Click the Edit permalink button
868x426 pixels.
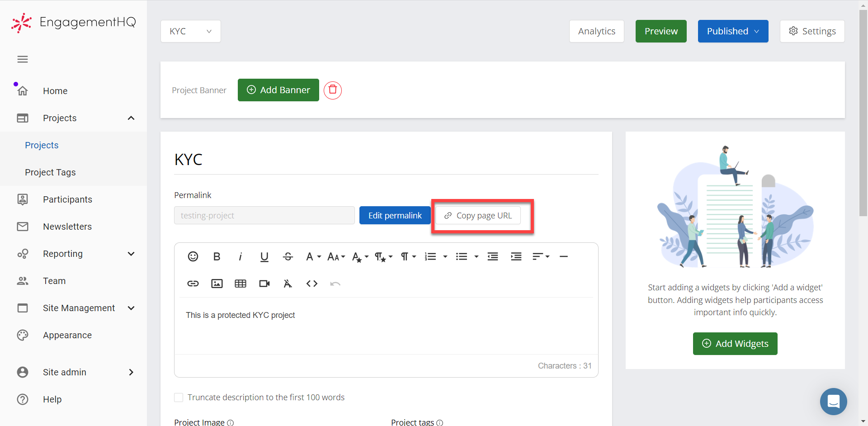point(395,215)
